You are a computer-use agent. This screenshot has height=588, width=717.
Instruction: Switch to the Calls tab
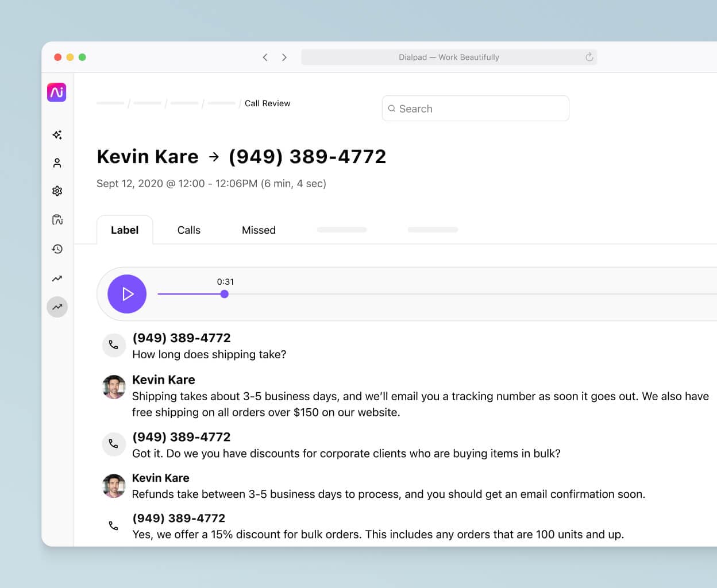(x=188, y=230)
